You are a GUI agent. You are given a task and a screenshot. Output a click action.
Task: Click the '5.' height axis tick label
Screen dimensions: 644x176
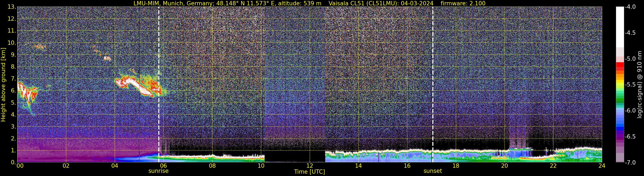click(x=13, y=103)
